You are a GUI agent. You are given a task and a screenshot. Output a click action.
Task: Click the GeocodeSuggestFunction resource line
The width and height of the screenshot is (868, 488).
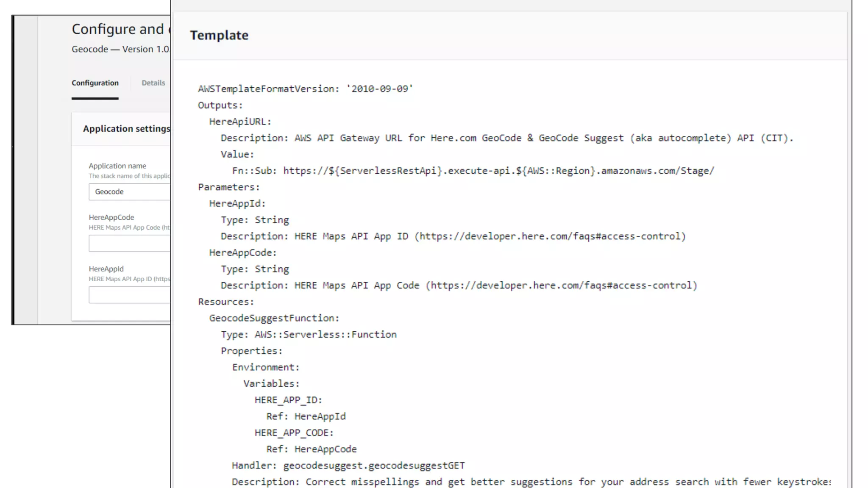[274, 318]
